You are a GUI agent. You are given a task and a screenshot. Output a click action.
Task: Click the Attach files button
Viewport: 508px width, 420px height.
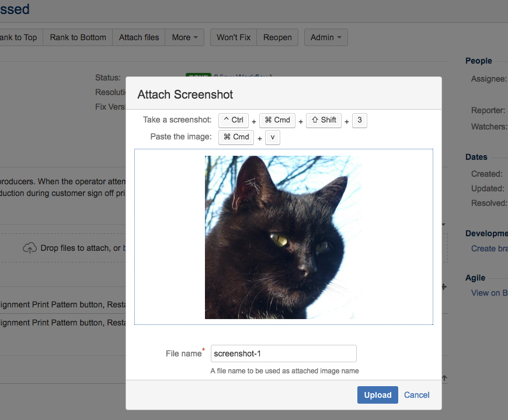(138, 37)
